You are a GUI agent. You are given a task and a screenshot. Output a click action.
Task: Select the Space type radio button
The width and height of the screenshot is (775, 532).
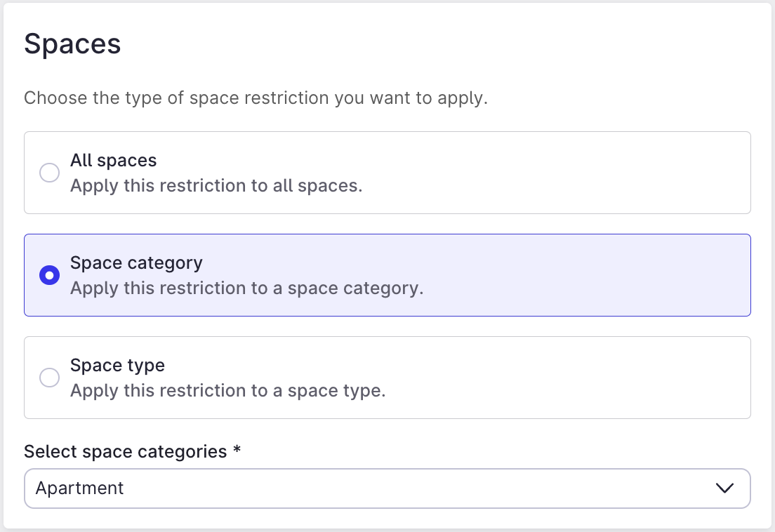(49, 378)
